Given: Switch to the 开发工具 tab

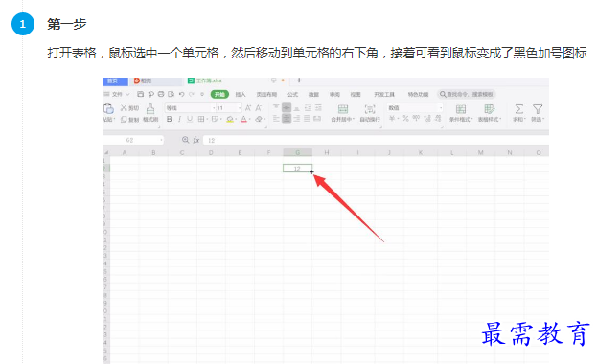Looking at the screenshot, I should (384, 94).
